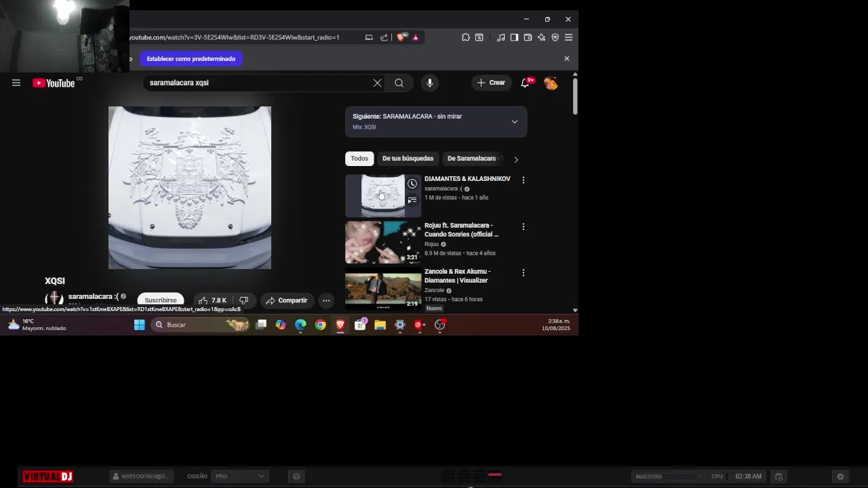Start voice search with the microphone
868x488 pixels.
429,83
